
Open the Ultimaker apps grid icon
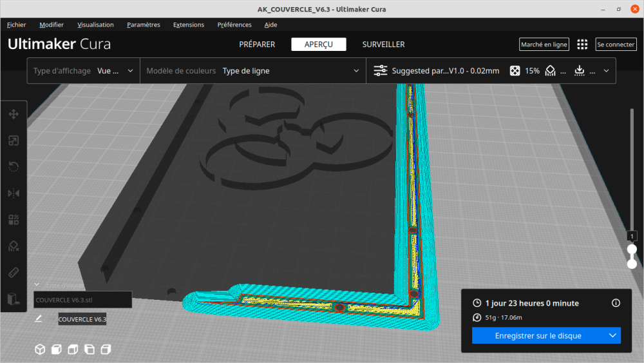click(582, 44)
